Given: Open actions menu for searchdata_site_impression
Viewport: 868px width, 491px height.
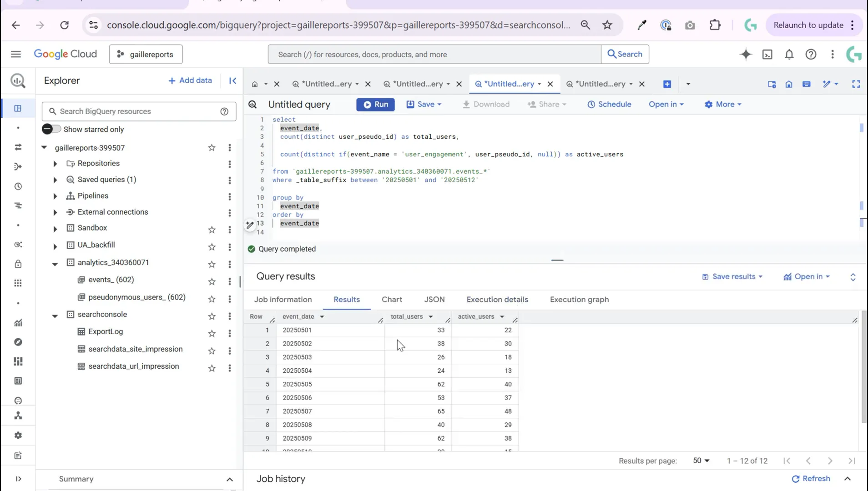Looking at the screenshot, I should point(230,351).
